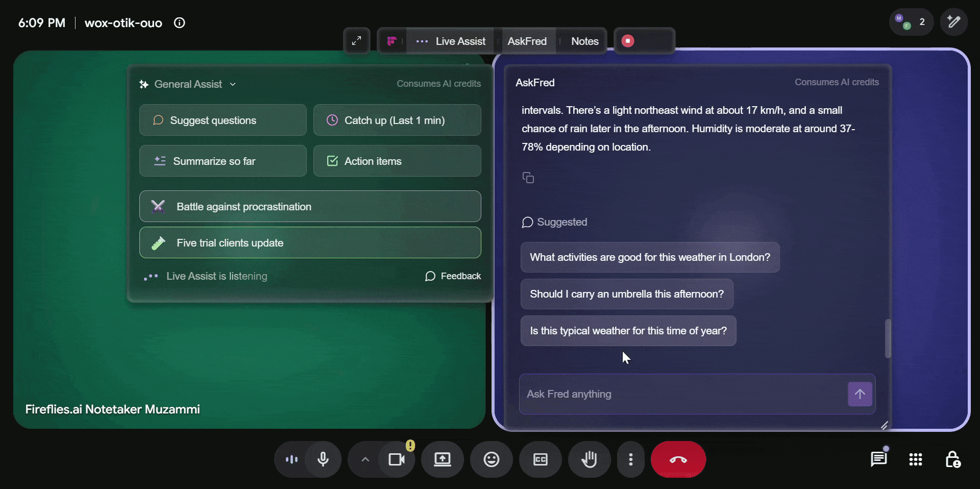Switch to the AskFred tab
This screenshot has height=489, width=980.
click(527, 41)
